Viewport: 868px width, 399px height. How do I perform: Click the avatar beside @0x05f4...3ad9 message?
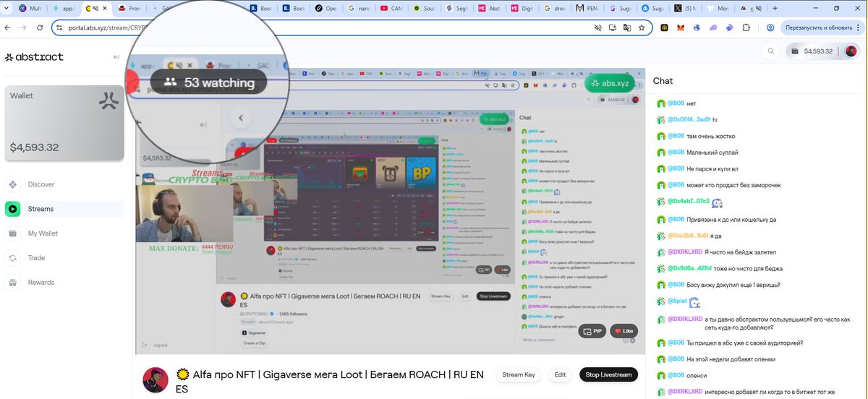(x=660, y=120)
